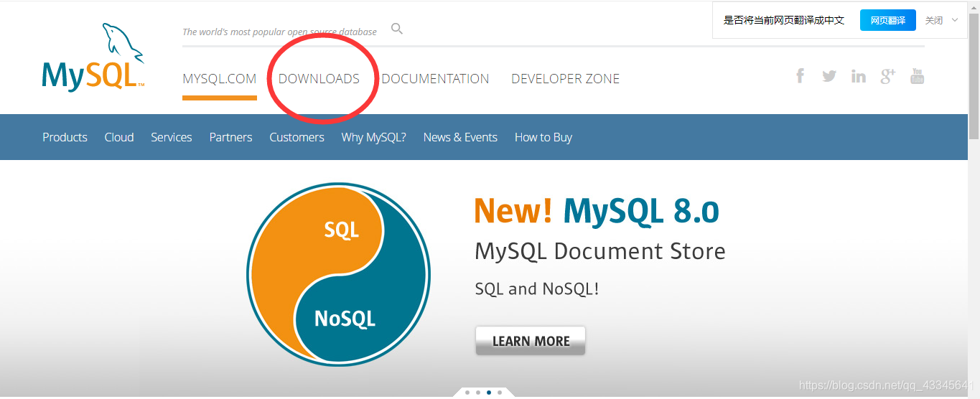Click the LEARN MORE button

click(531, 341)
